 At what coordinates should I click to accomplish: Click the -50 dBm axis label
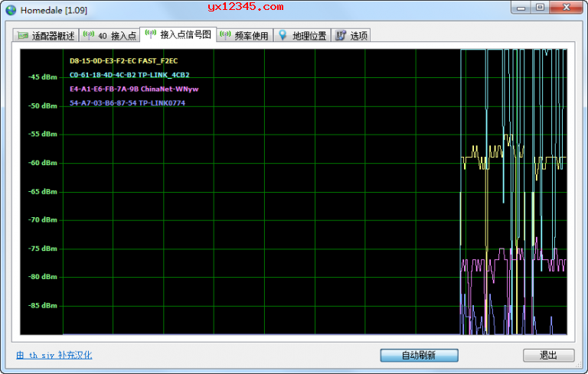coord(42,106)
